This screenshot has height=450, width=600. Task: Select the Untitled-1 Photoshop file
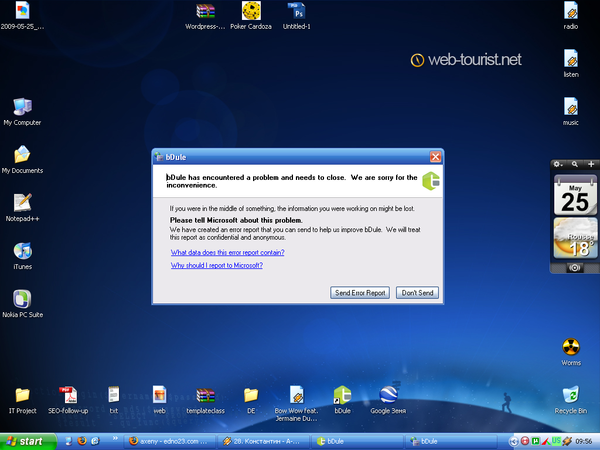tap(297, 15)
